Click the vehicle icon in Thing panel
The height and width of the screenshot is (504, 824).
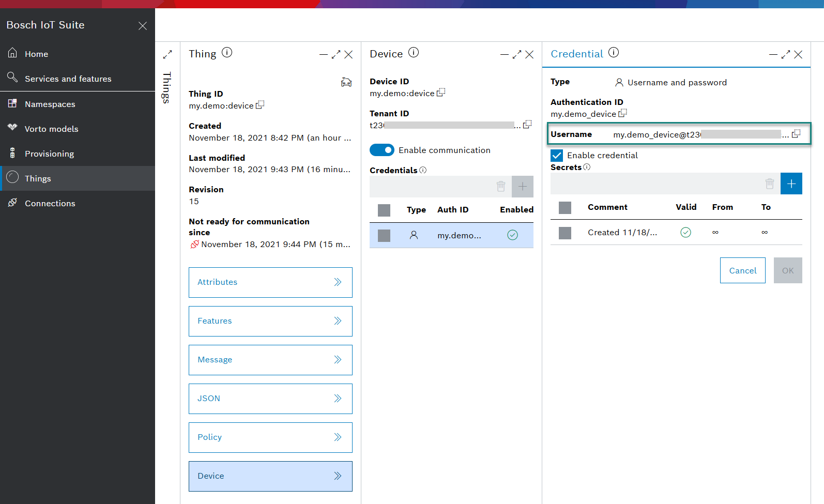point(346,82)
